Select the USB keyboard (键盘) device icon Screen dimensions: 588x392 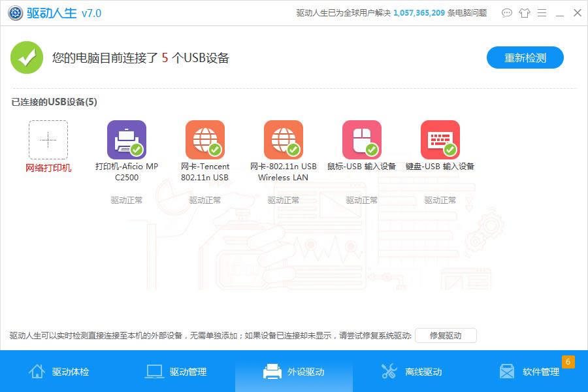tap(440, 140)
